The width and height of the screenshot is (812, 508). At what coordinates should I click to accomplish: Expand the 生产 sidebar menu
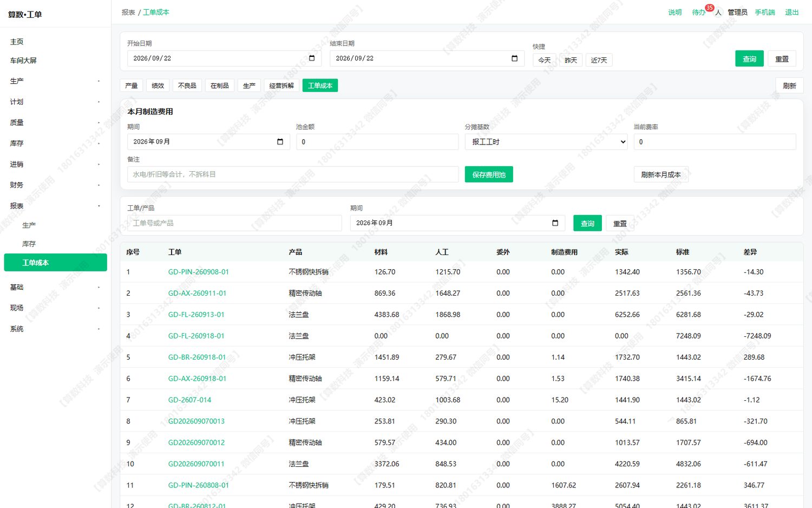click(x=56, y=81)
